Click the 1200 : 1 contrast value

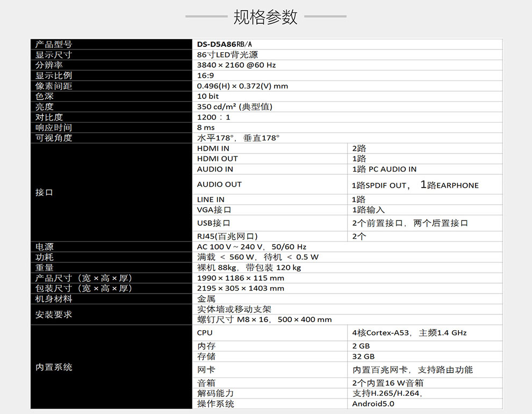click(213, 117)
